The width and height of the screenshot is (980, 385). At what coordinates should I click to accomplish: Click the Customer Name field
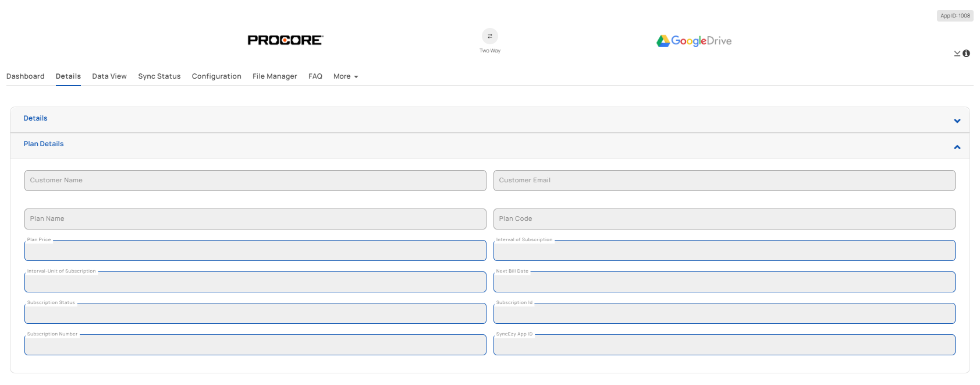[x=255, y=181]
